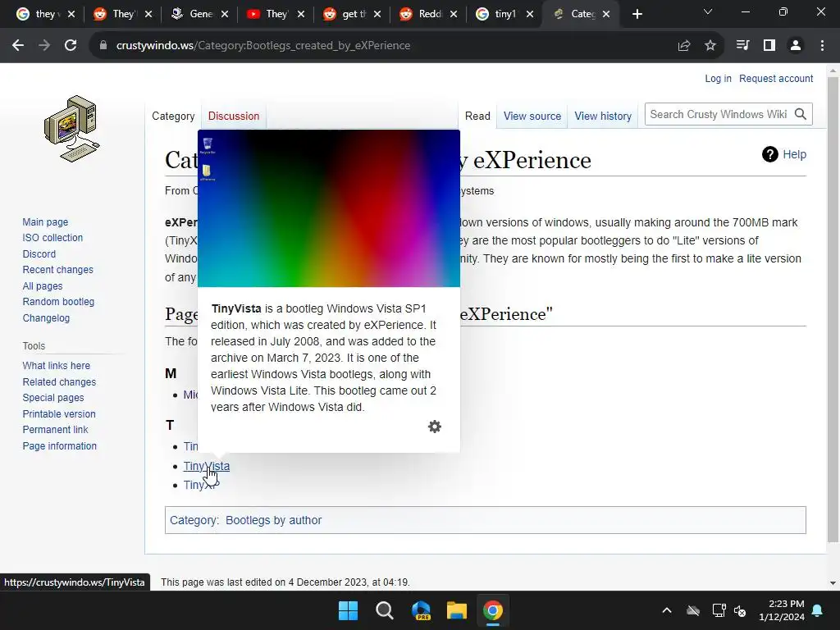The width and height of the screenshot is (840, 630).
Task: Open the Discussion page tab
Action: click(x=234, y=116)
